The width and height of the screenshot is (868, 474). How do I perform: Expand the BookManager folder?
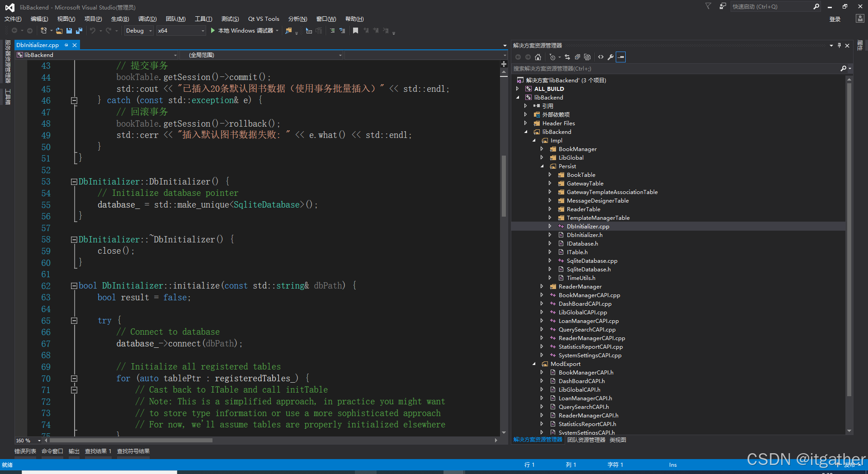pyautogui.click(x=542, y=149)
